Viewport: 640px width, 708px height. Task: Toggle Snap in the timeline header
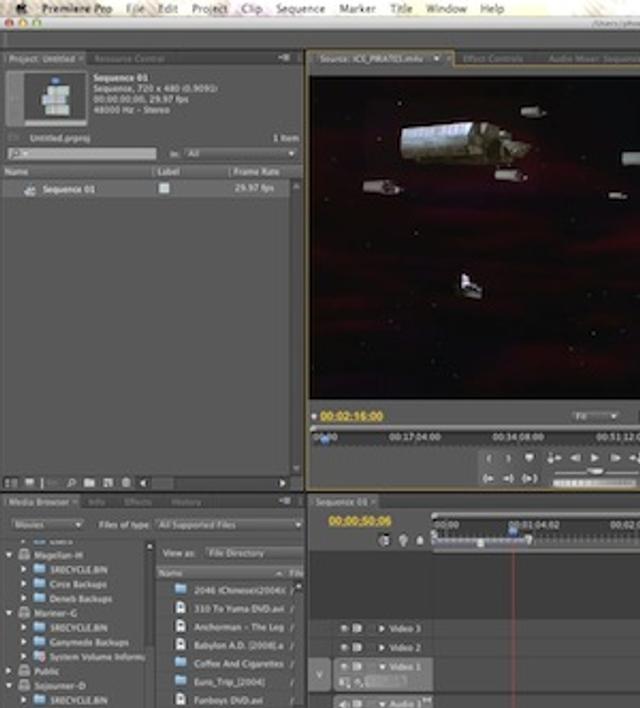pyautogui.click(x=384, y=540)
